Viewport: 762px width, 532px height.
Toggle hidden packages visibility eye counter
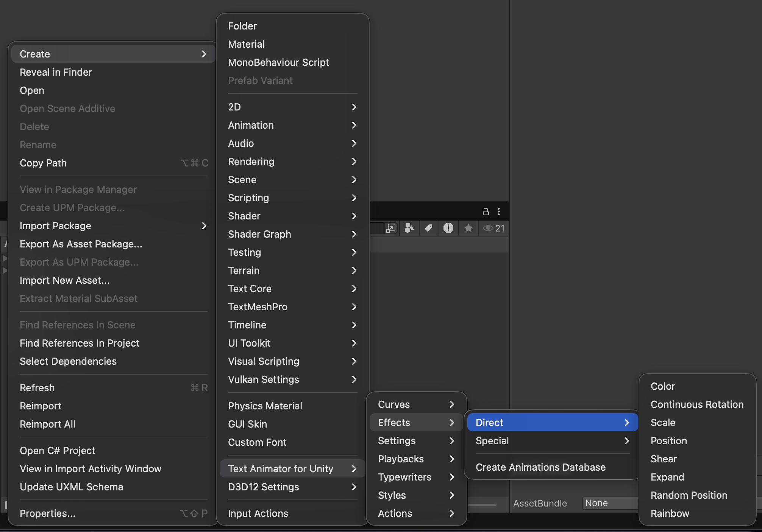tap(493, 228)
